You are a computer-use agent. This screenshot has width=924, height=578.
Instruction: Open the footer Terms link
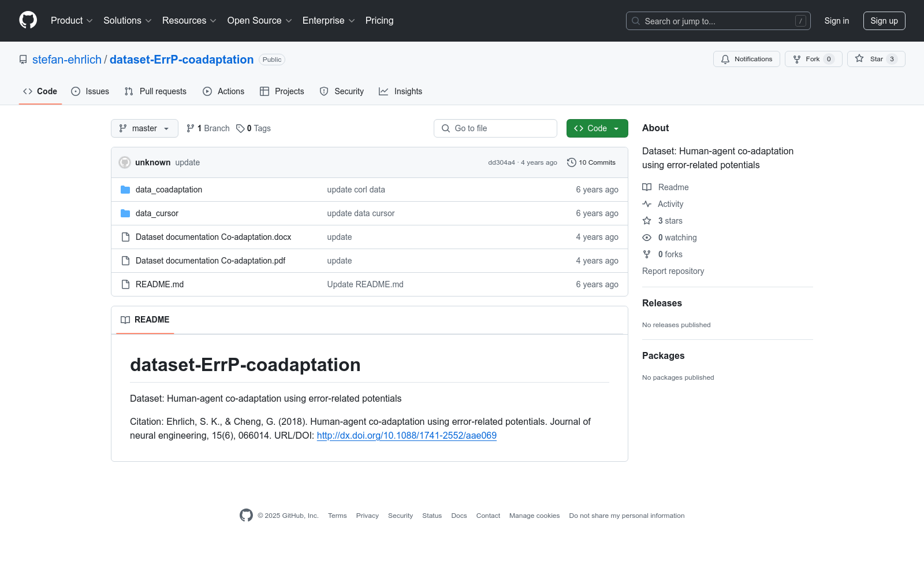[337, 516]
